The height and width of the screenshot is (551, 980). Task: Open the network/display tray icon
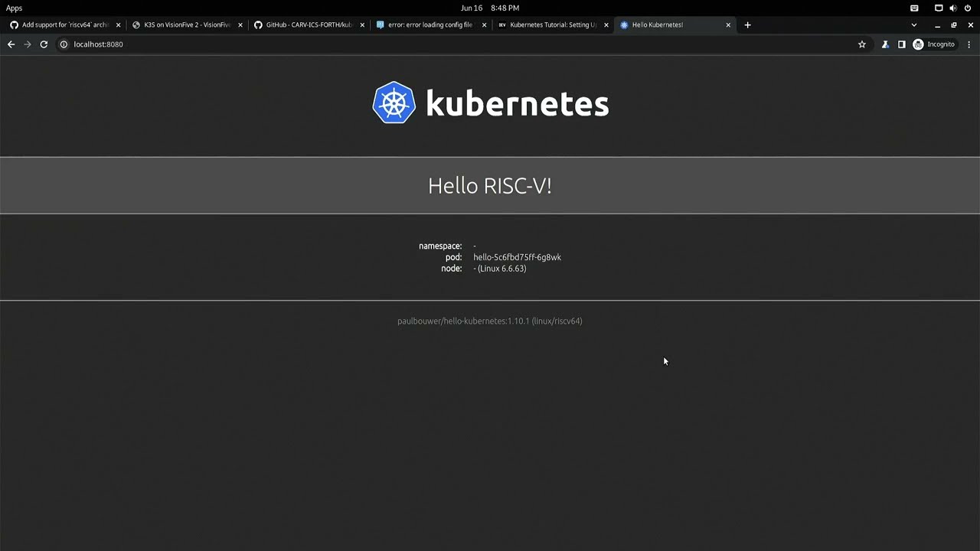(x=939, y=8)
